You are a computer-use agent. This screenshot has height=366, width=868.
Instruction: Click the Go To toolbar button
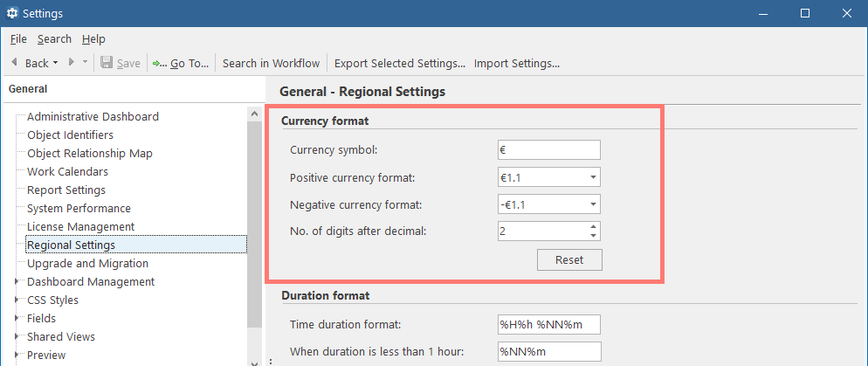tap(181, 63)
